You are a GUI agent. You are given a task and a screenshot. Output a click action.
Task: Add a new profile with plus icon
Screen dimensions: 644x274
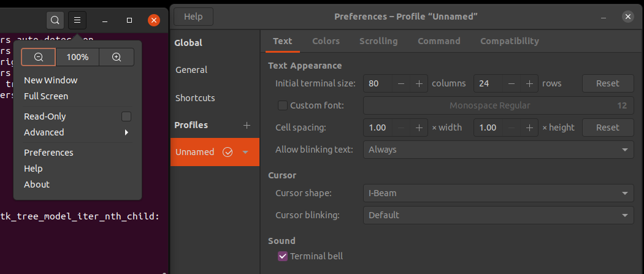point(247,125)
